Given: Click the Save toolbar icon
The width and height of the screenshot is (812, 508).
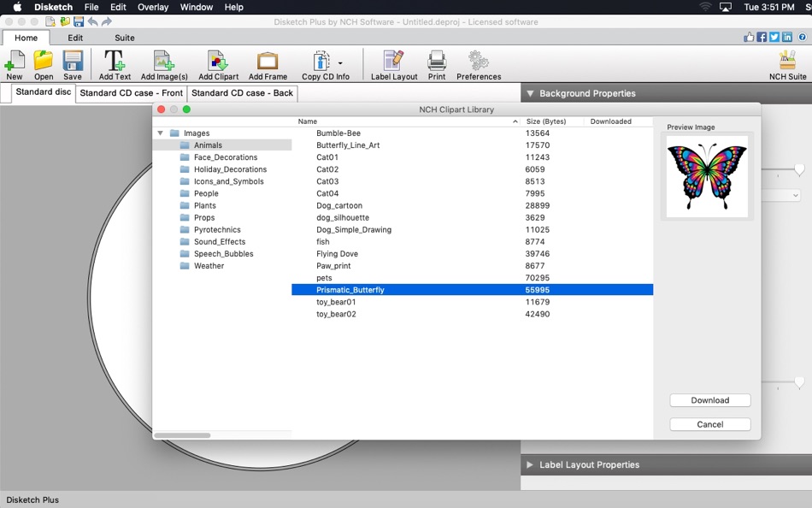Looking at the screenshot, I should pos(73,65).
